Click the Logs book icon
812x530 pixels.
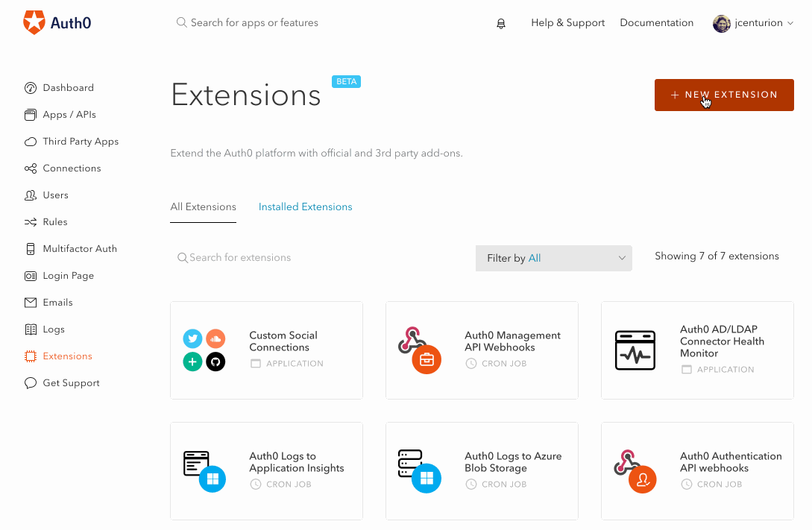click(31, 329)
